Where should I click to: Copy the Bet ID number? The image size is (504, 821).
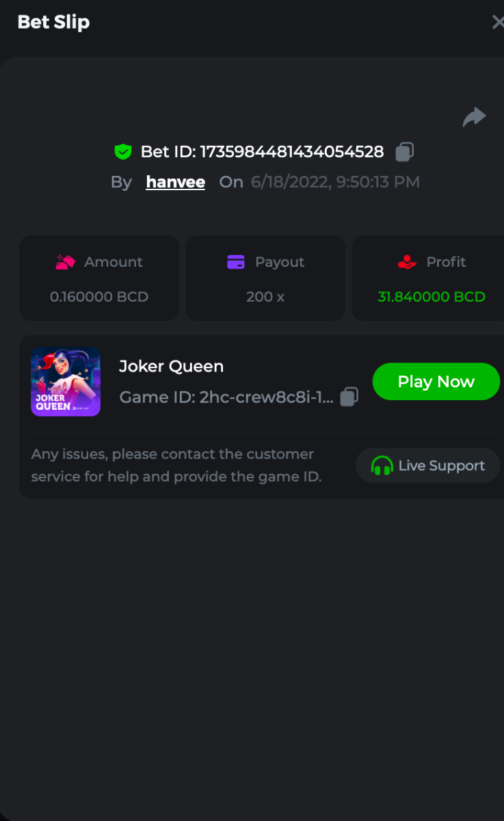click(404, 151)
